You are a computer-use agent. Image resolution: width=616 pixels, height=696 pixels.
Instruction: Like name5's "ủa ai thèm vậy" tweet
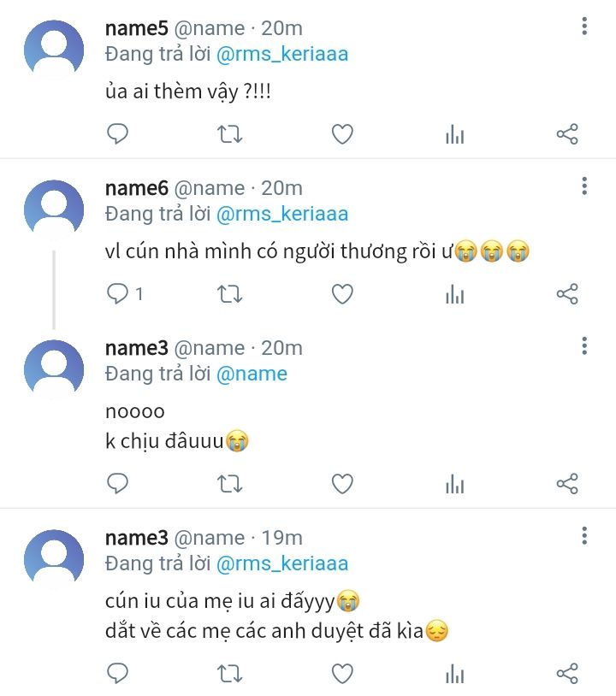(342, 134)
